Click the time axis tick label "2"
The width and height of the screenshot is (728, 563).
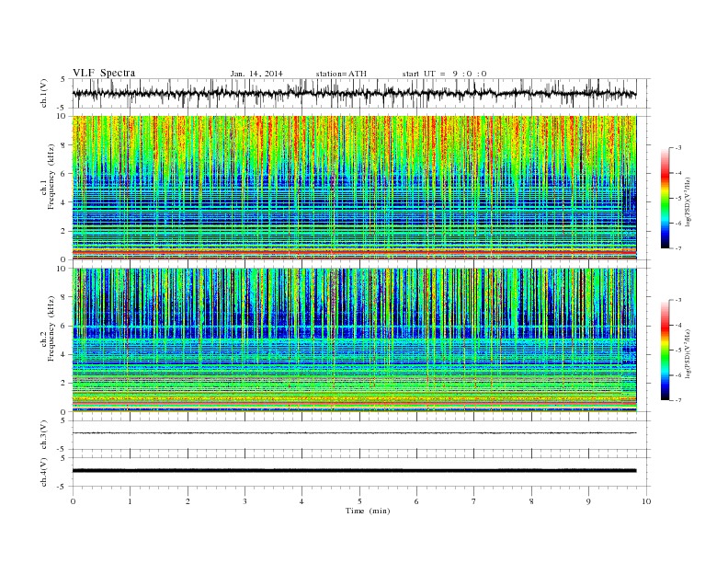coord(188,501)
